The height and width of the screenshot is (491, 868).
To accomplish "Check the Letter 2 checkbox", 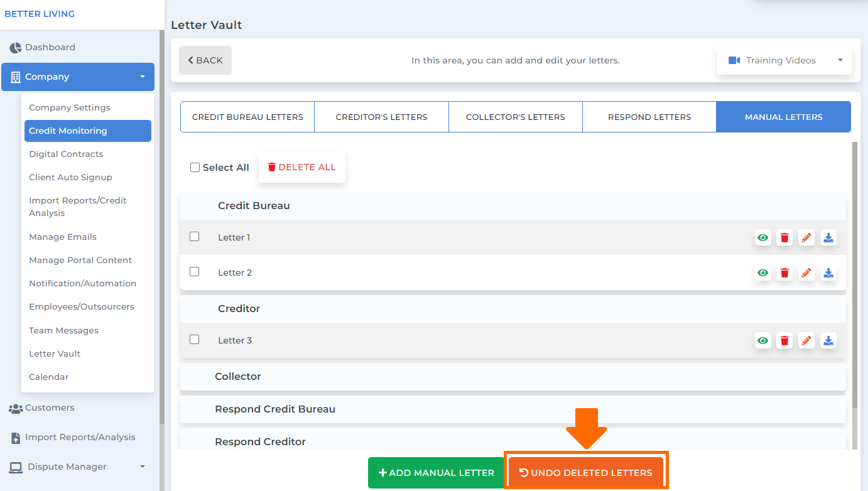I will point(195,272).
